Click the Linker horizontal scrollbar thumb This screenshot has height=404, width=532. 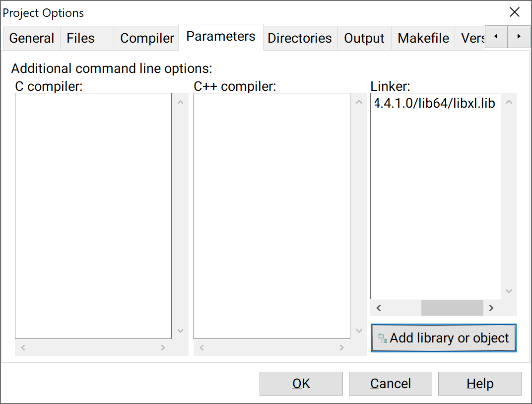[452, 308]
